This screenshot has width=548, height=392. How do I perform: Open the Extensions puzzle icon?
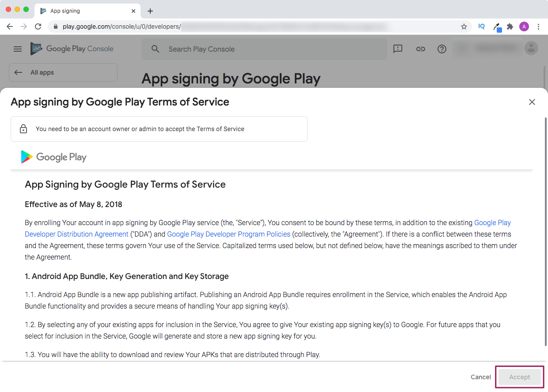[510, 26]
